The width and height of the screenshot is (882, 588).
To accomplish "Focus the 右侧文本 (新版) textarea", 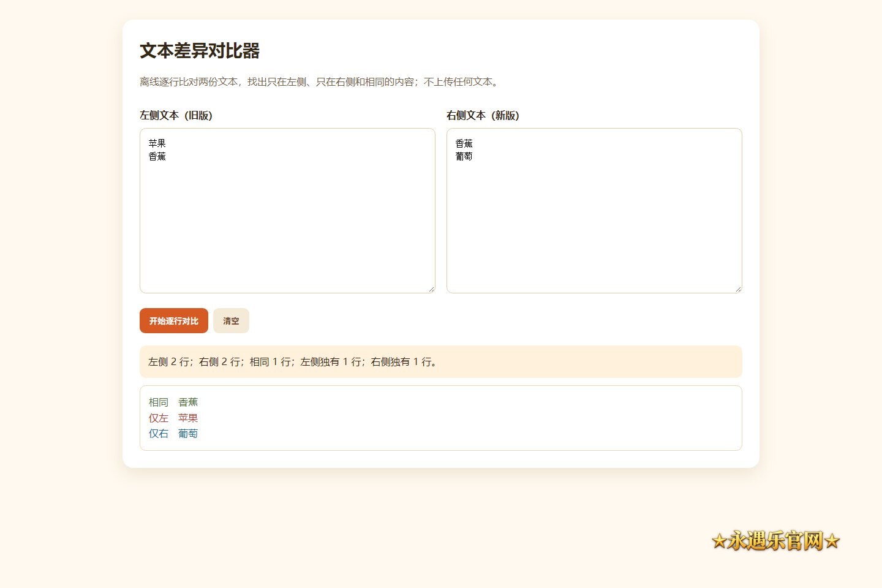I will [594, 211].
